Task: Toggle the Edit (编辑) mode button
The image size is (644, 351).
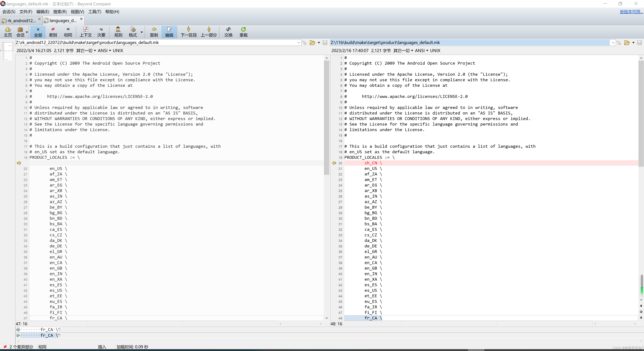Action: (169, 32)
